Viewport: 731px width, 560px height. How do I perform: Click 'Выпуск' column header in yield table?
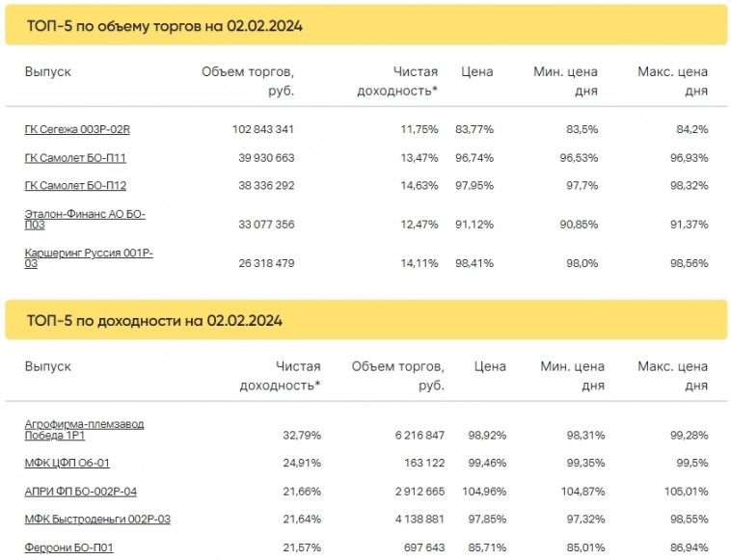[x=48, y=366]
